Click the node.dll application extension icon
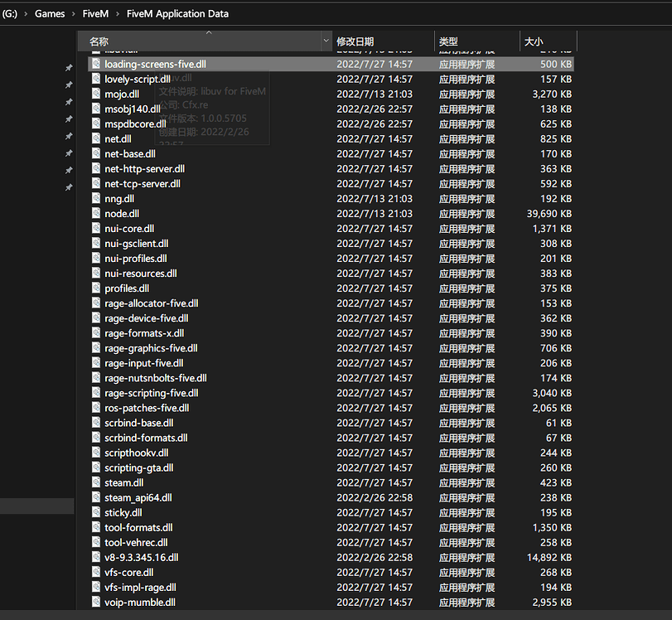The image size is (672, 620). click(x=94, y=213)
